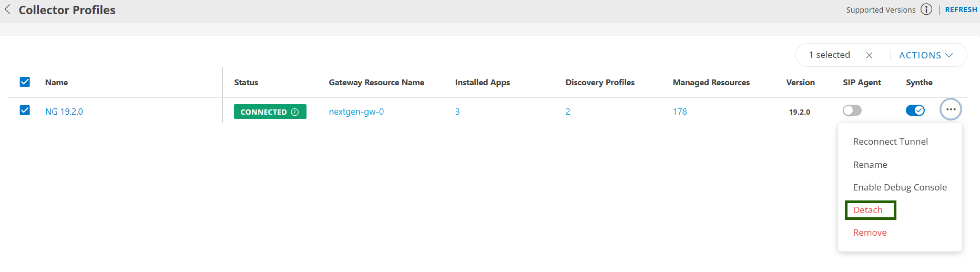Open the Supported Versions info icon
Screen dimensions: 980x272
tap(926, 9)
